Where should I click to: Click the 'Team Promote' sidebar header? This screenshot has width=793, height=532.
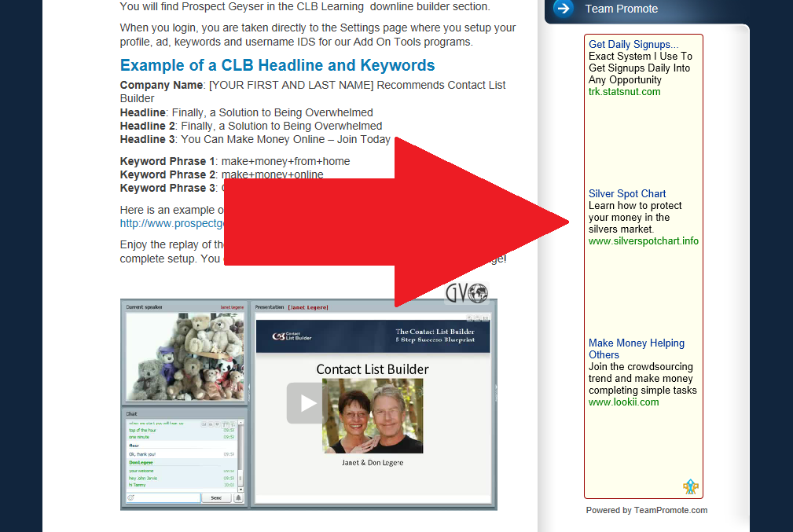(621, 9)
